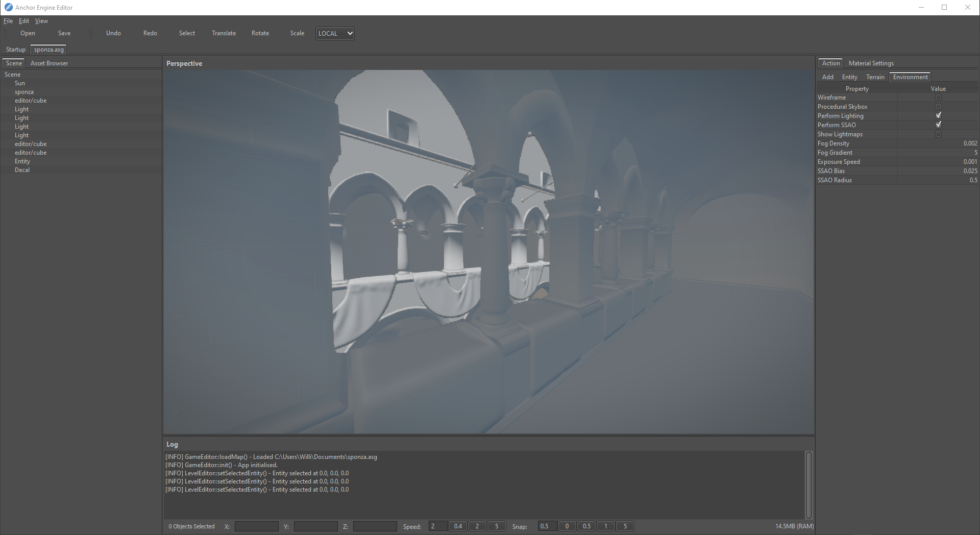Activate the Translate tool

click(224, 33)
